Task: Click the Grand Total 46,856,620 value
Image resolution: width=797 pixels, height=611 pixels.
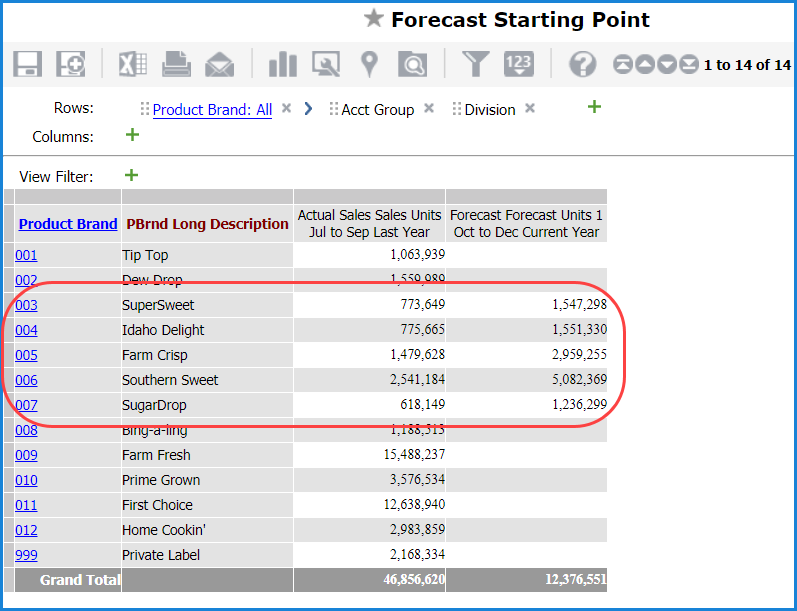Action: 414,579
